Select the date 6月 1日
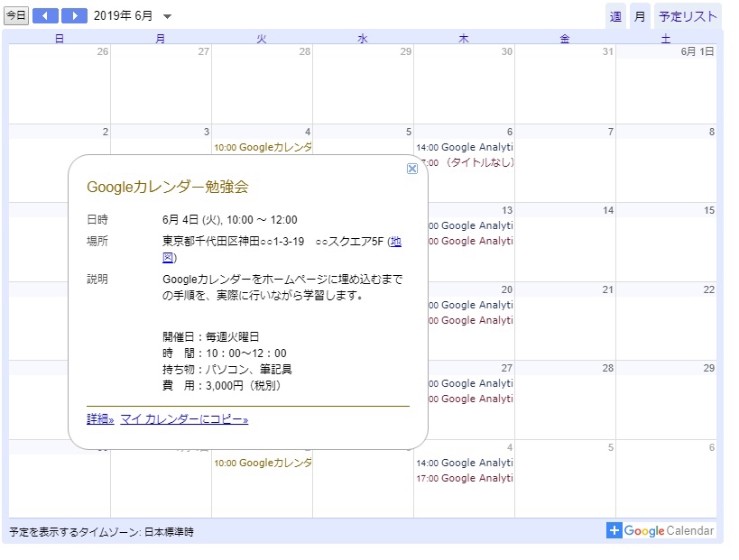Image resolution: width=739 pixels, height=560 pixels. pyautogui.click(x=697, y=51)
